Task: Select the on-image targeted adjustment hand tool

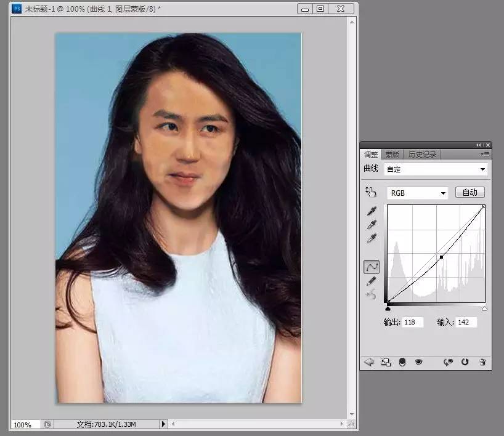Action: tap(371, 192)
